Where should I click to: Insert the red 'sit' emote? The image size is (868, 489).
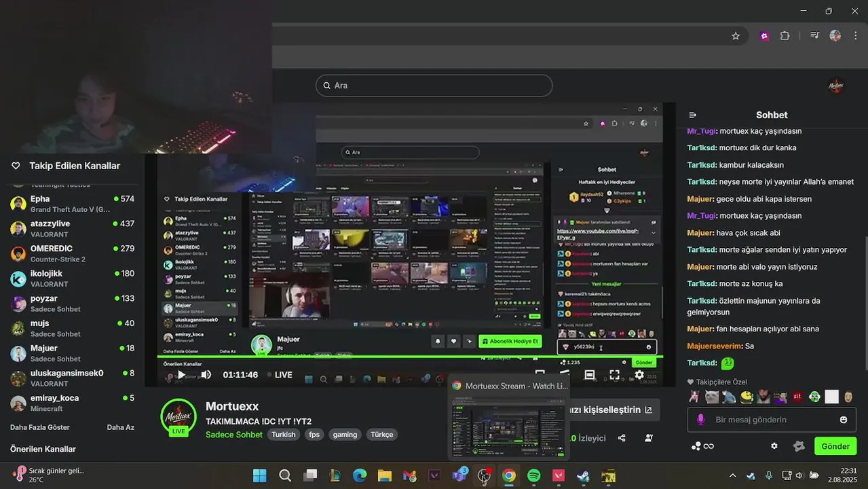coord(797,397)
